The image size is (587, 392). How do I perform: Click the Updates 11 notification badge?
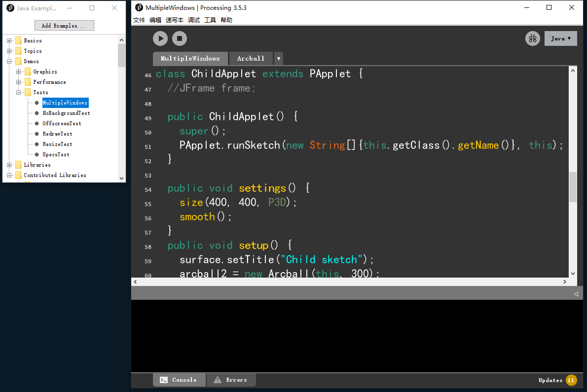click(x=571, y=380)
